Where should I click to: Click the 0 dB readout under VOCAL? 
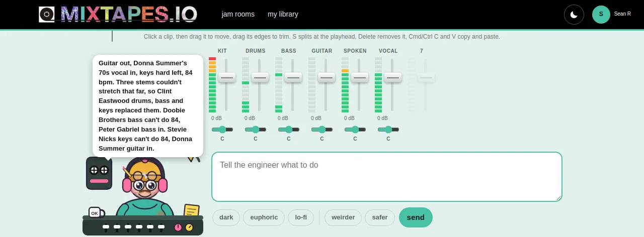[382, 118]
